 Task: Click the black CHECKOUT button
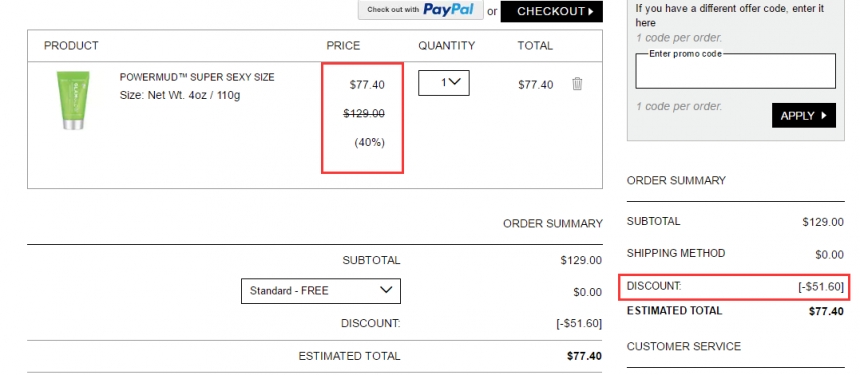[551, 12]
